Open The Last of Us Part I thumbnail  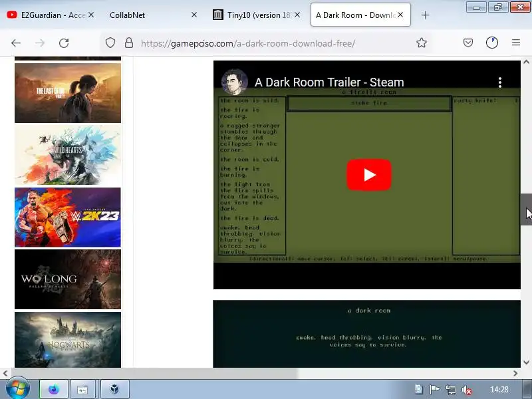click(x=68, y=93)
